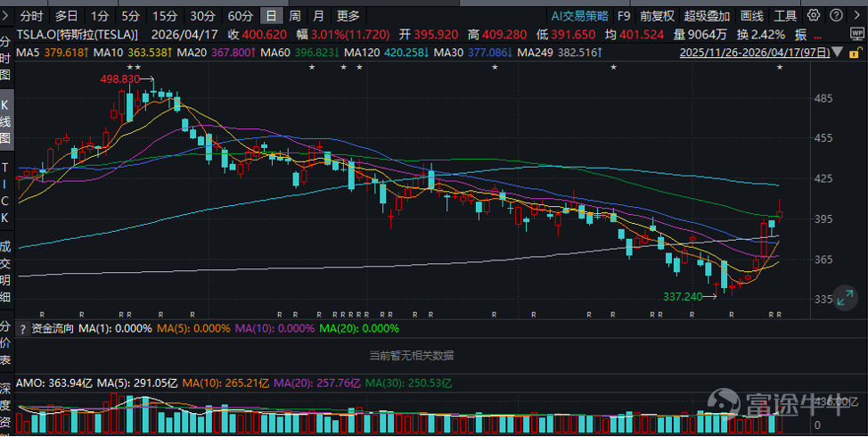Viewport: 868px width, 437px height.
Task: Click the MA(10): 265.21亿 volume label
Action: [x=225, y=383]
